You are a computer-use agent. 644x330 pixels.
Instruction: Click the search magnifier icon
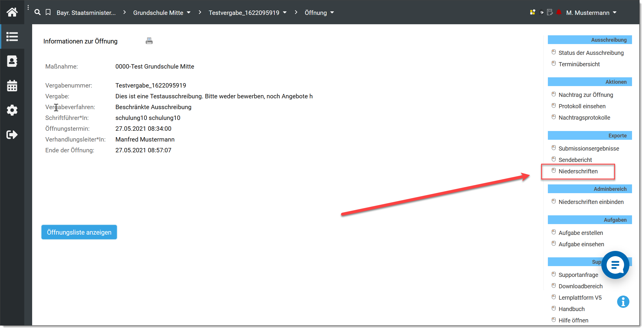click(37, 12)
